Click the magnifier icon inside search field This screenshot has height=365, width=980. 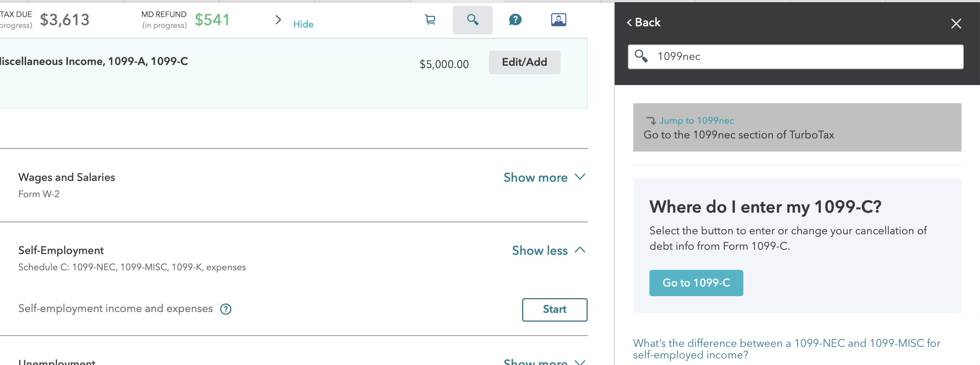pos(641,56)
